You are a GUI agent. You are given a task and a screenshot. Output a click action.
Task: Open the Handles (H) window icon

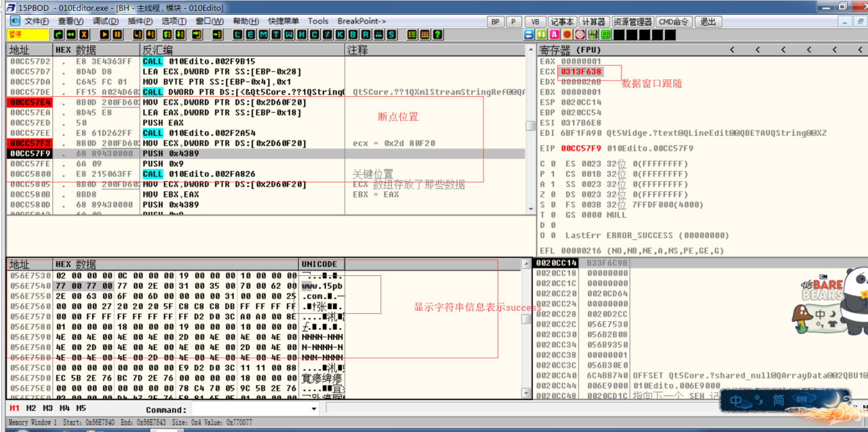click(x=301, y=35)
